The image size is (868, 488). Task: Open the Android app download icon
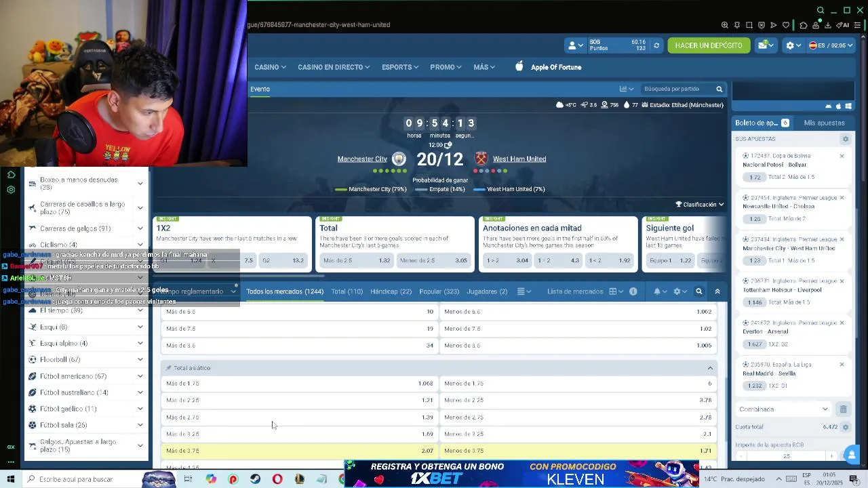tap(828, 106)
